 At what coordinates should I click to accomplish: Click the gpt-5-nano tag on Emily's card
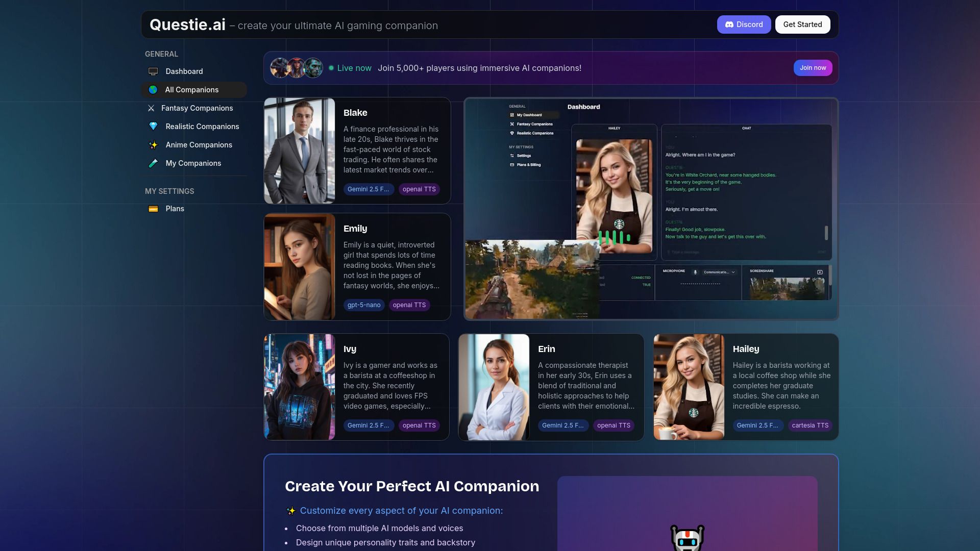(363, 305)
